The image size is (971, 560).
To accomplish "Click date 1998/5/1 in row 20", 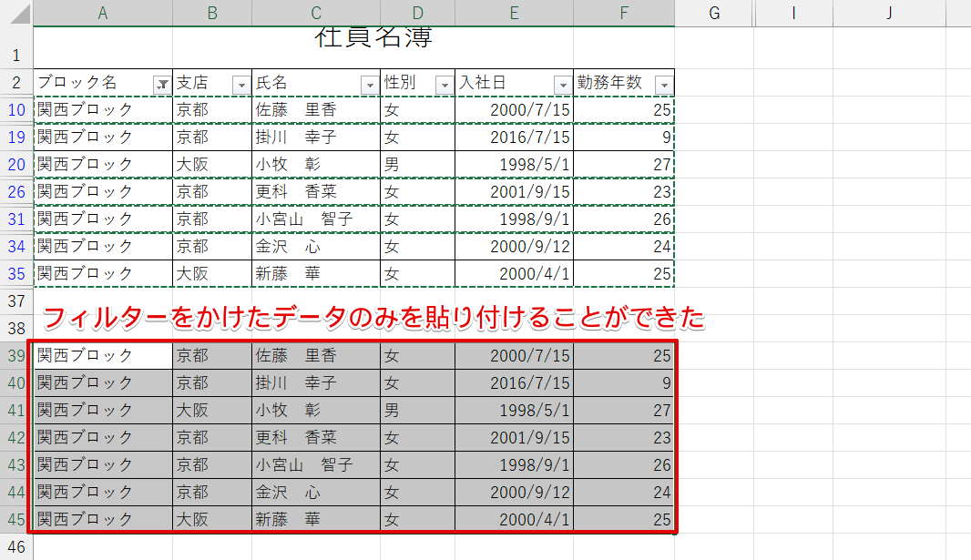I will pos(535,164).
